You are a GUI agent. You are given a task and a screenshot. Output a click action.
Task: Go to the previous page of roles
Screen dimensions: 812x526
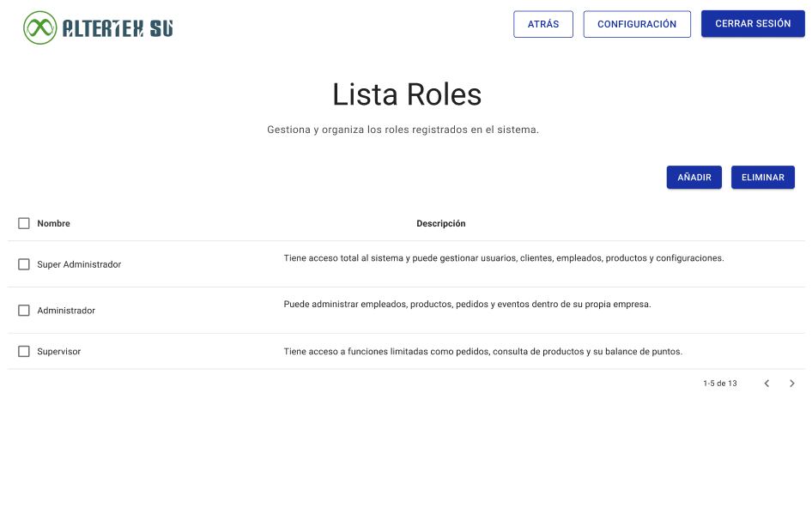coord(767,383)
